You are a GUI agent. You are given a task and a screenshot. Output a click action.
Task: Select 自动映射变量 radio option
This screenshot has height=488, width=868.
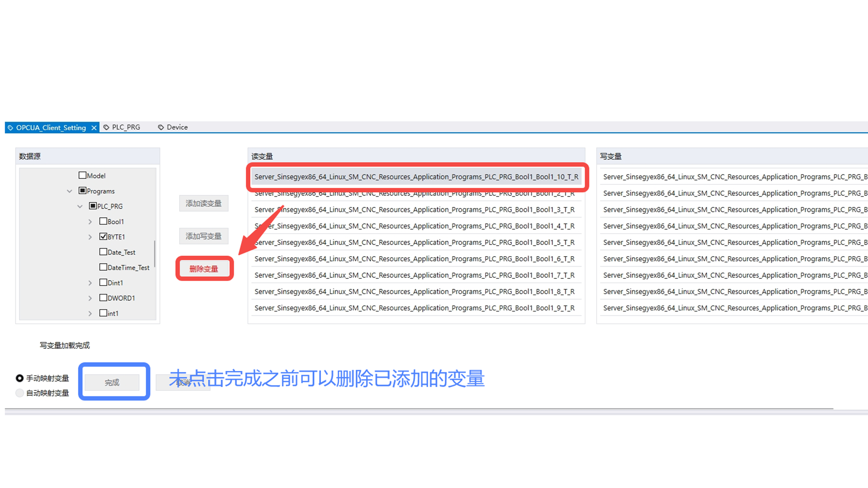pos(19,393)
